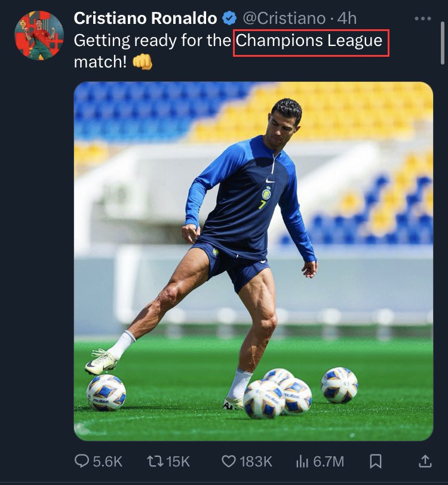The height and width of the screenshot is (485, 448).
Task: Click the Cristiano Ronaldo display name
Action: 145,19
